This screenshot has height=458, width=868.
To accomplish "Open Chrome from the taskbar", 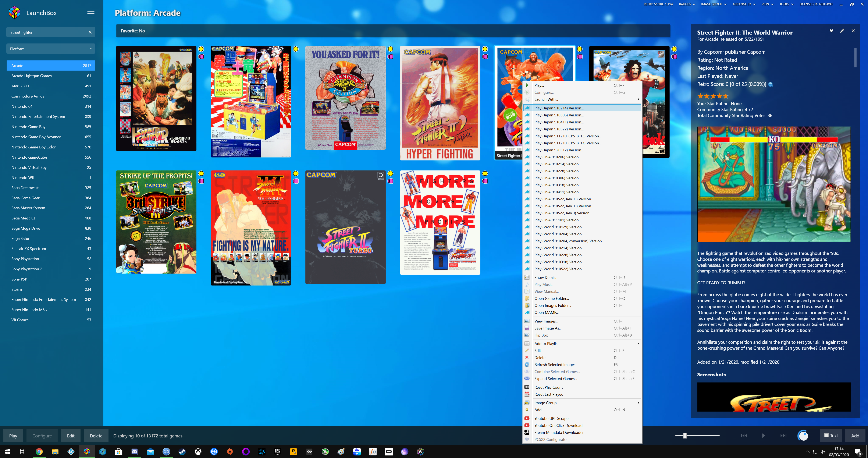I will [x=39, y=452].
